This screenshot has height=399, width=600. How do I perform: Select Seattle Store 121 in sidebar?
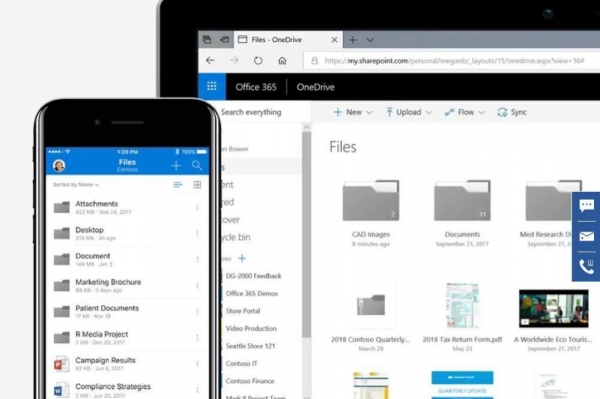pyautogui.click(x=250, y=346)
